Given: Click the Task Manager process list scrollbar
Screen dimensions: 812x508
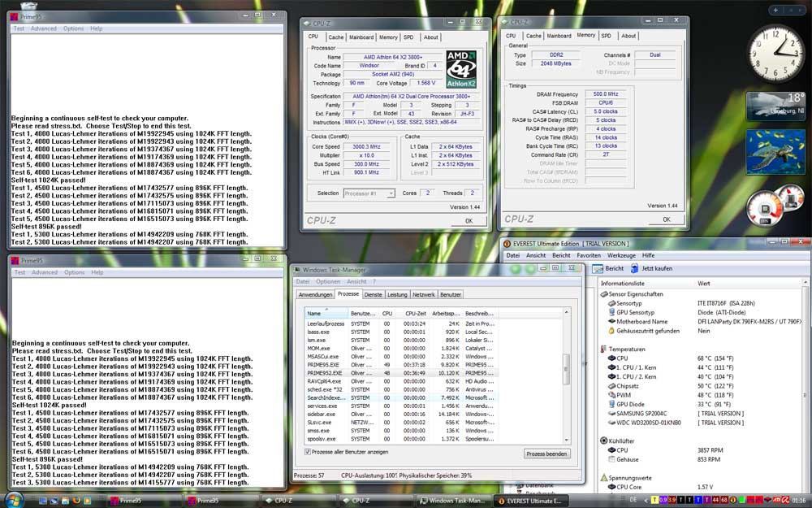Looking at the screenshot, I should coord(567,369).
